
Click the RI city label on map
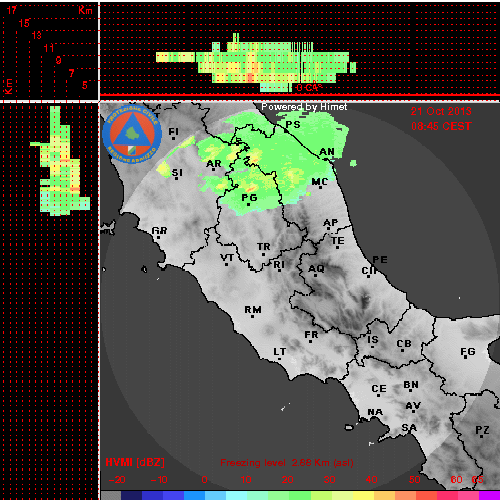(x=279, y=265)
